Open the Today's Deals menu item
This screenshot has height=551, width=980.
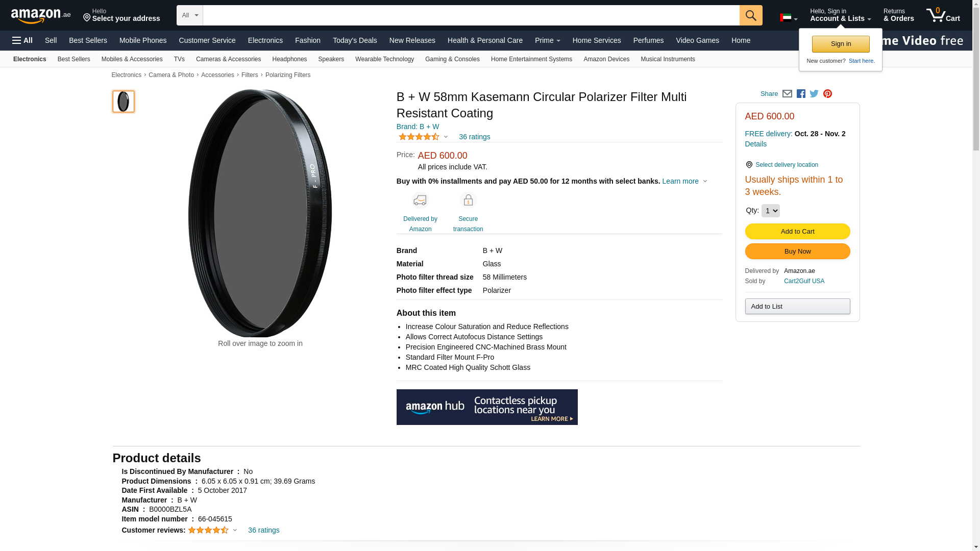[355, 40]
